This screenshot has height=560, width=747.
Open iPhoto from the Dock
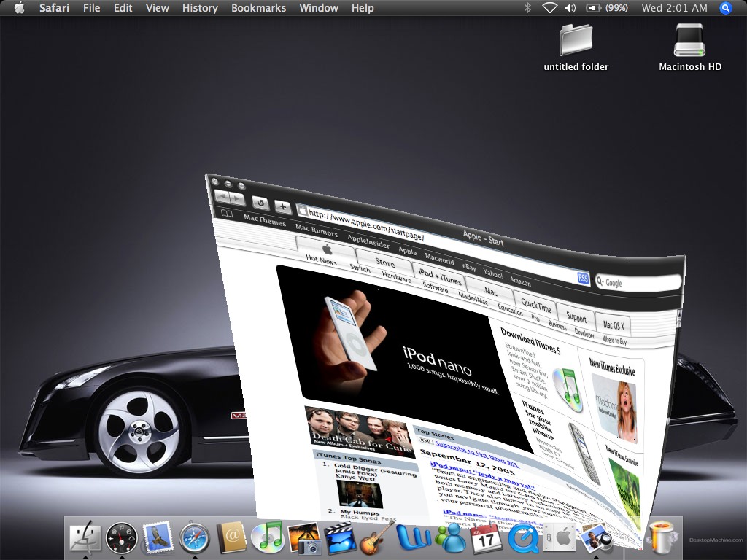[304, 538]
